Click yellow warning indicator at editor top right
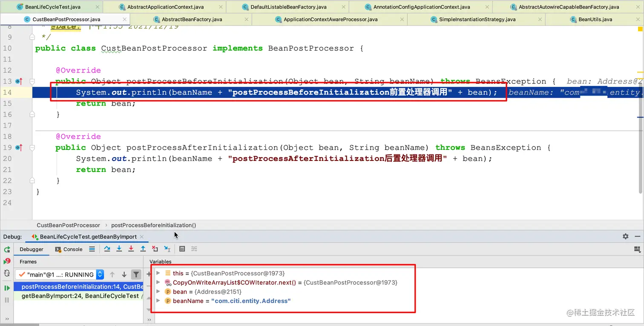This screenshot has width=644, height=326. click(640, 29)
